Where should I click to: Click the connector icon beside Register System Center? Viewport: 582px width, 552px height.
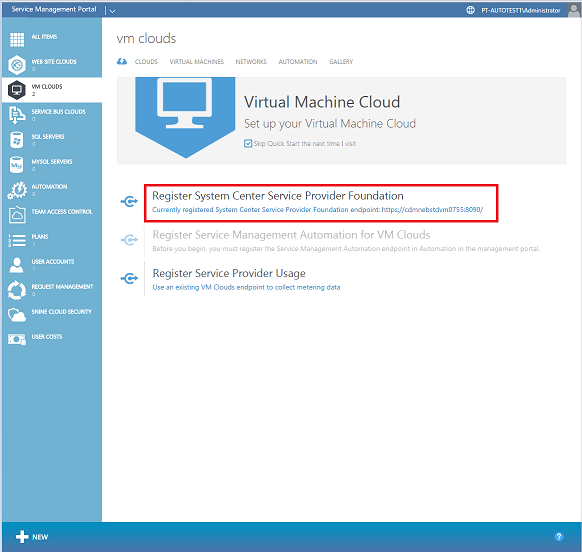129,202
